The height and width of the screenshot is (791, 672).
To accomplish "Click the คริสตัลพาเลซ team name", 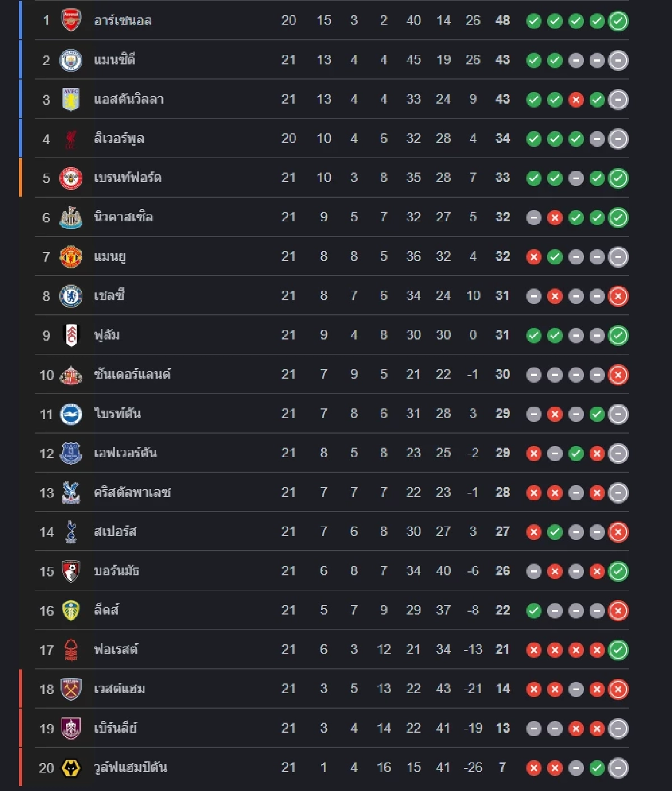I will [132, 492].
